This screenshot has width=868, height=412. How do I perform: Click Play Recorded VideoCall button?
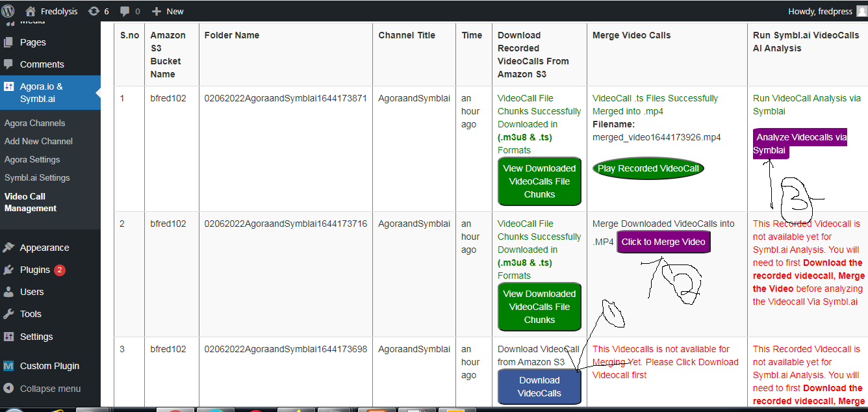(x=648, y=168)
